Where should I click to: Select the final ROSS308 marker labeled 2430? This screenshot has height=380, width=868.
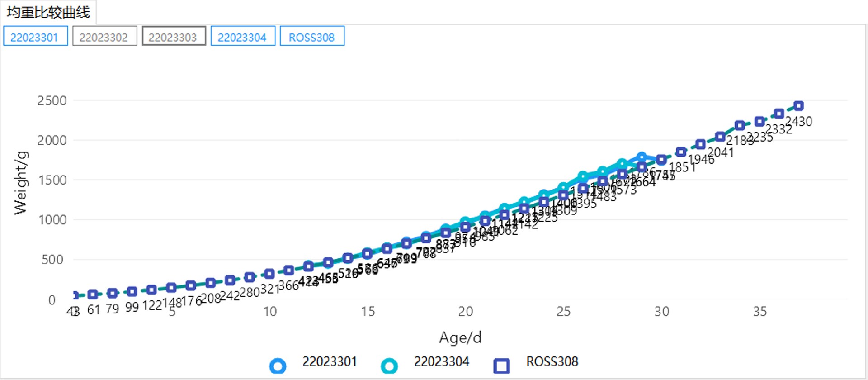point(798,106)
